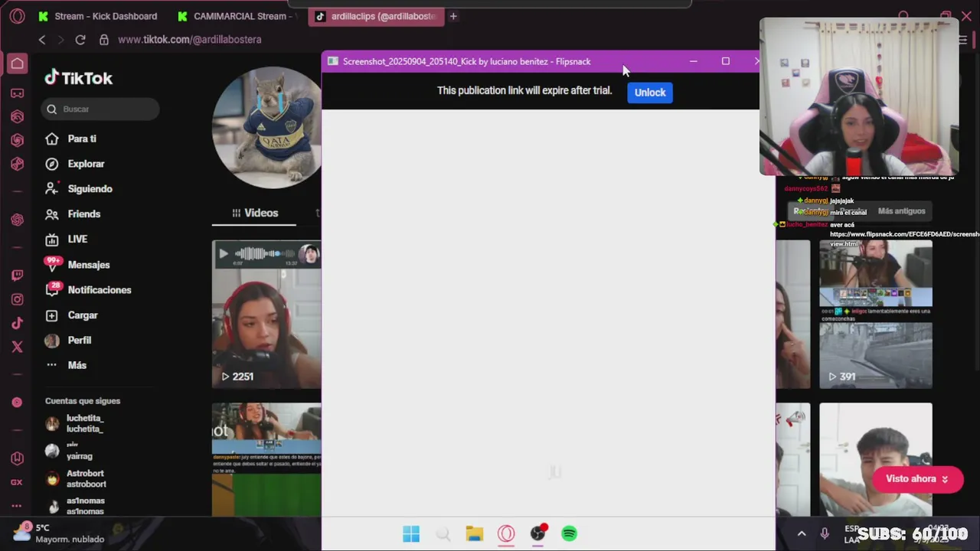Minimize the Flipsnack window

click(x=694, y=61)
